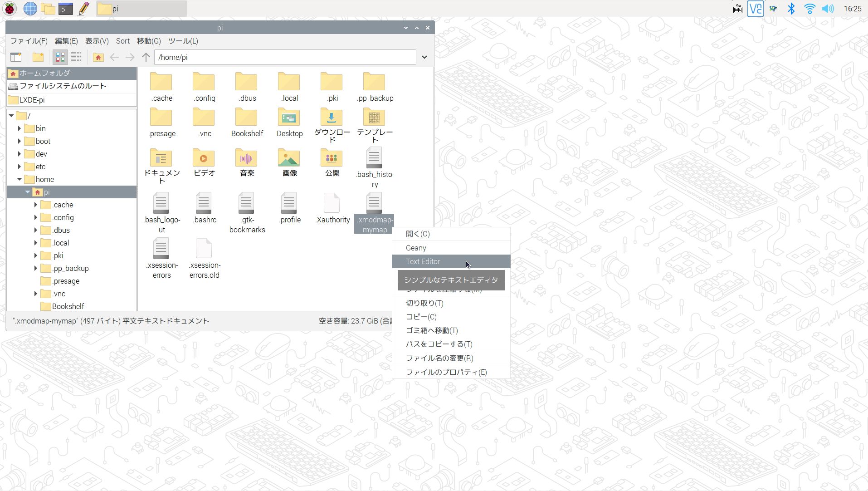The width and height of the screenshot is (868, 491).
Task: Select ファイルシステムのルート in the places list
Action: (63, 86)
